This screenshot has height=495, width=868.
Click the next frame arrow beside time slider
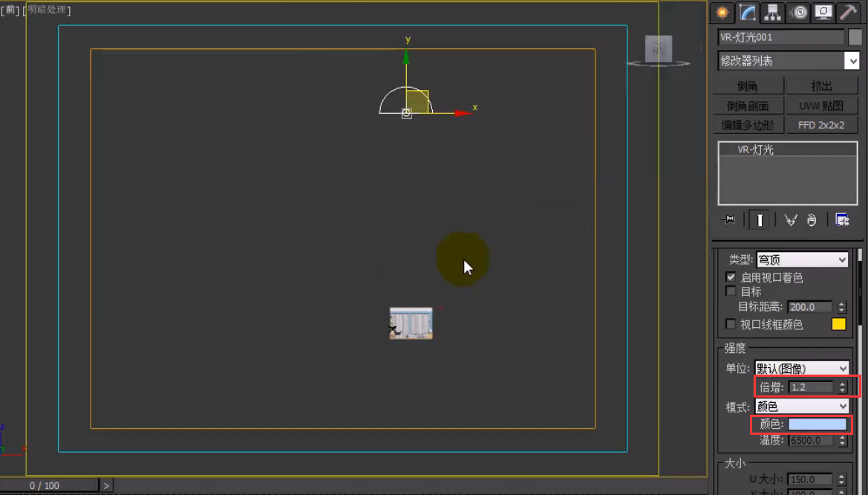pos(106,485)
